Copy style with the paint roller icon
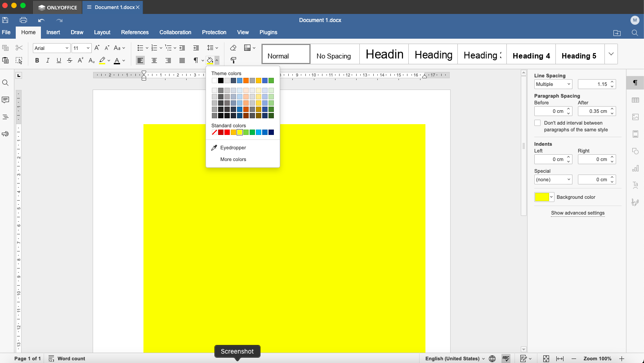Image resolution: width=644 pixels, height=363 pixels. (x=233, y=60)
